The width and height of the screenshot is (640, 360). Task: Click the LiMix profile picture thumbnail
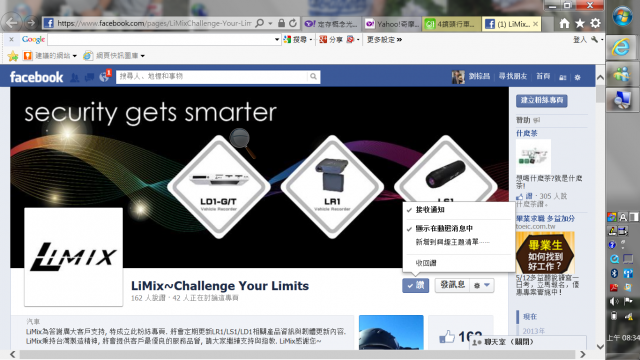(73, 257)
